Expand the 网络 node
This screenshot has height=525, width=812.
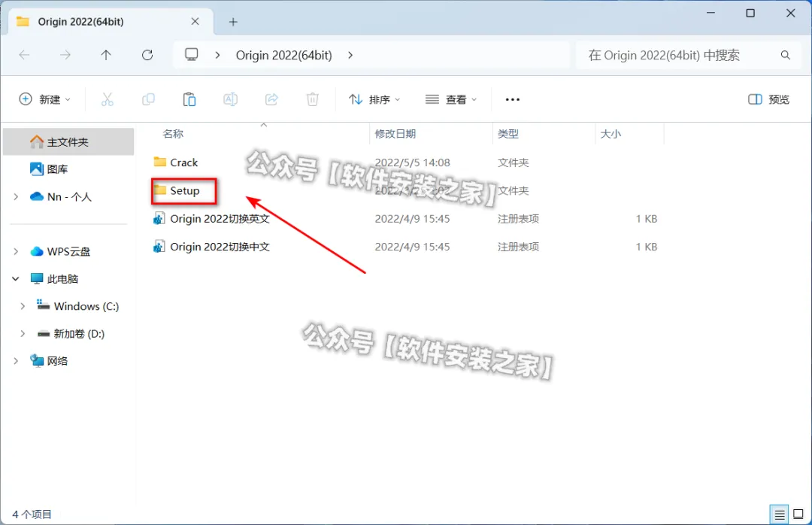16,361
